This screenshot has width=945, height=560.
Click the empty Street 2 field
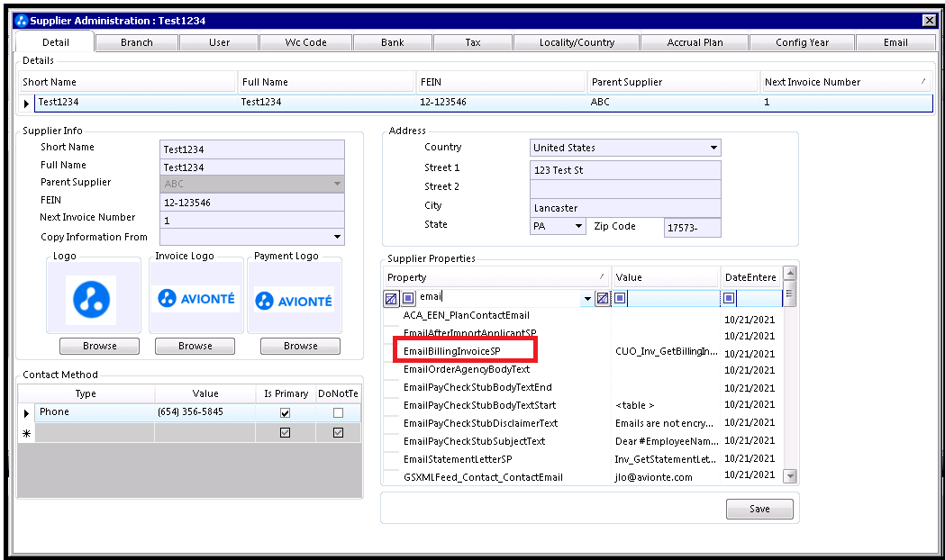[x=625, y=189]
